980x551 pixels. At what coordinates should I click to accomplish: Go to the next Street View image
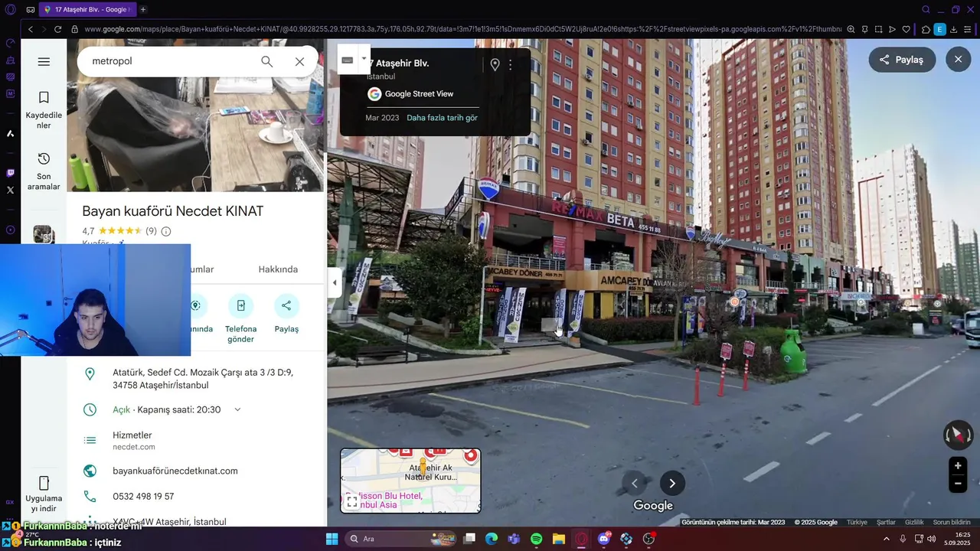672,483
